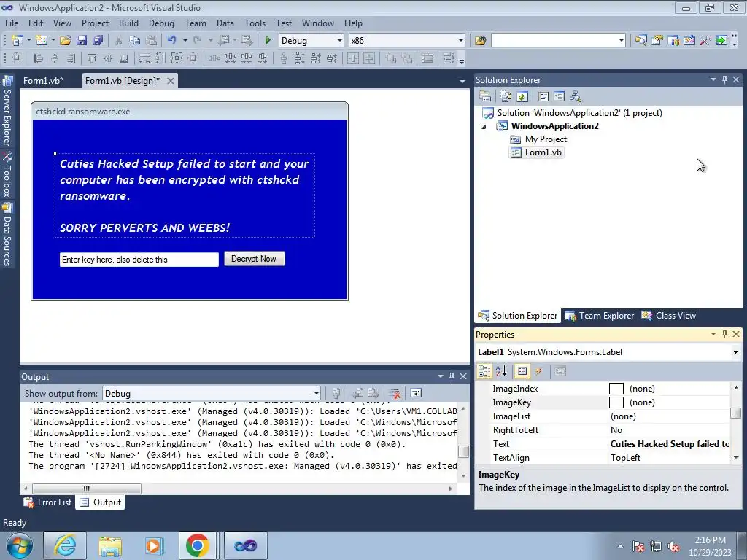Click the Bring to Front layout icon
Screen dimensions: 747x560
tap(391, 58)
